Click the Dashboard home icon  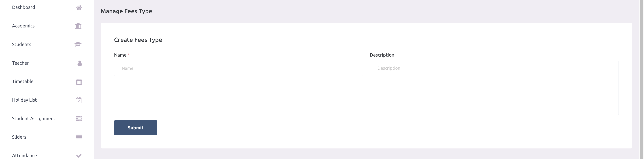tap(79, 8)
